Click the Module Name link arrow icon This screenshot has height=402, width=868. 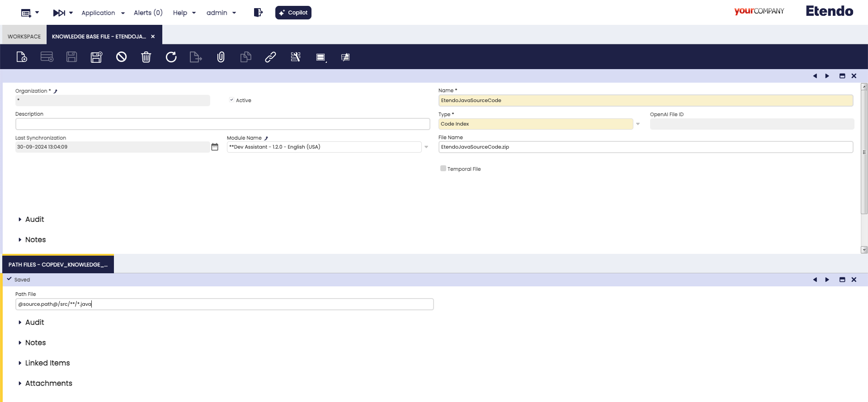[266, 138]
